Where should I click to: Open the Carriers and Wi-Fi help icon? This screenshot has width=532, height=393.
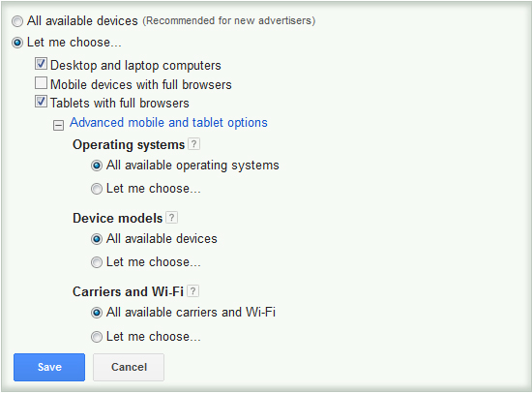click(193, 291)
